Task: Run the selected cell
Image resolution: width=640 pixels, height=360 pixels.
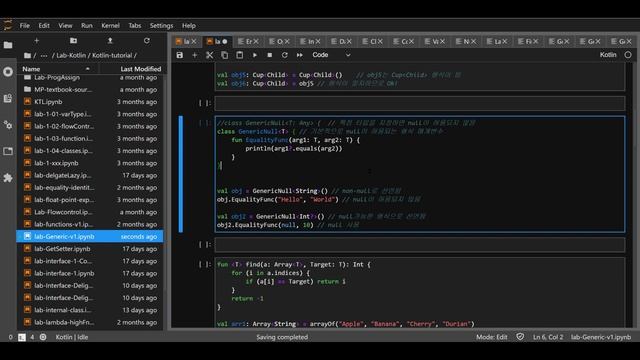Action: (x=255, y=55)
